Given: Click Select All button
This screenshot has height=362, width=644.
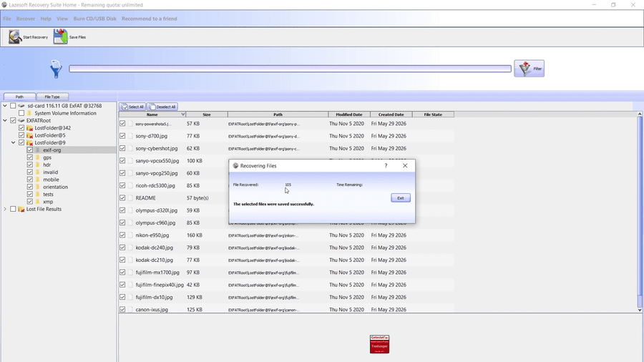Looking at the screenshot, I should click(132, 107).
